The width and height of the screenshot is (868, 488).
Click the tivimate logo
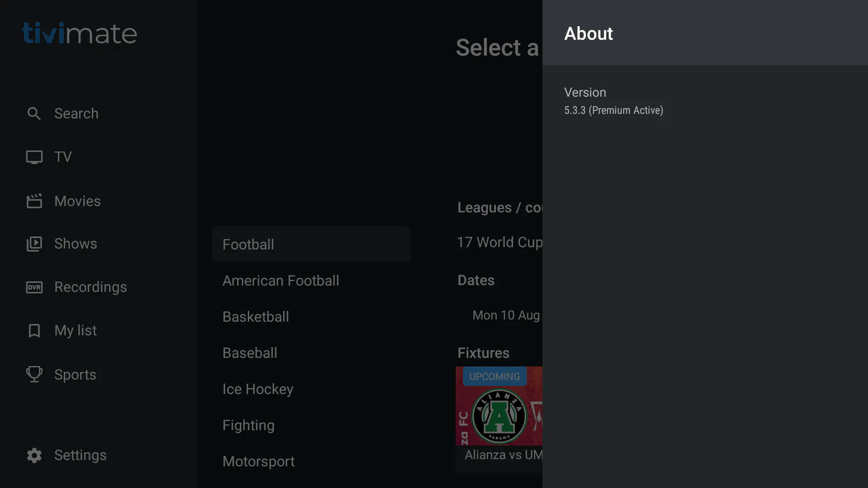(80, 33)
